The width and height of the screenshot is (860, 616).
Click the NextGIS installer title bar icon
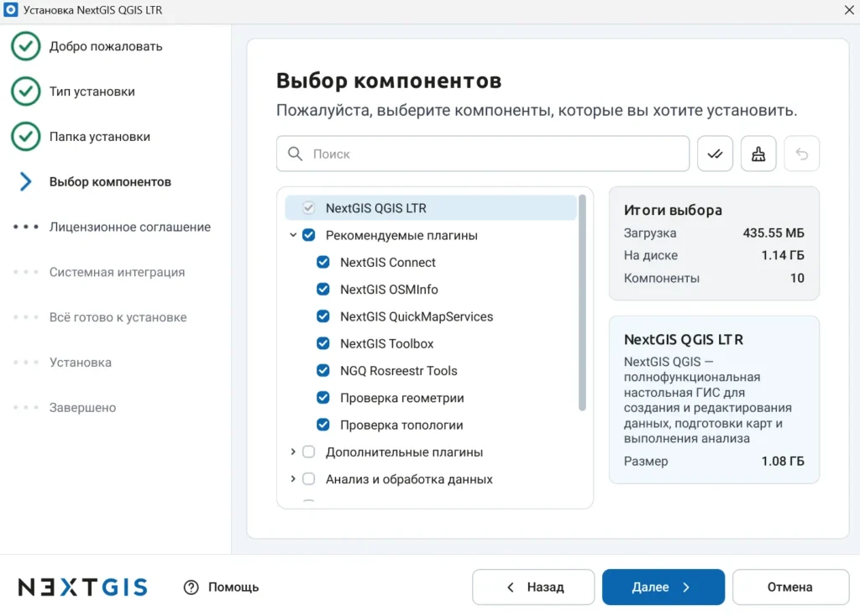10,10
